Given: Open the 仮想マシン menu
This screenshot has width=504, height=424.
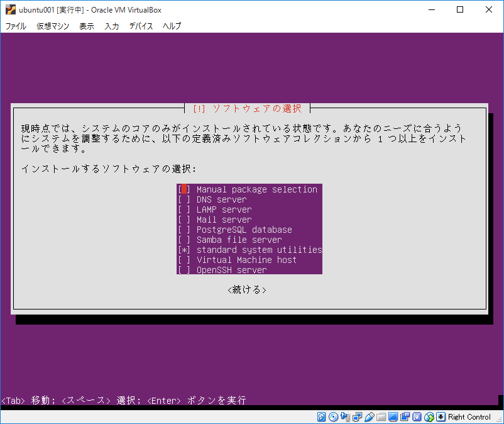Looking at the screenshot, I should pyautogui.click(x=53, y=26).
